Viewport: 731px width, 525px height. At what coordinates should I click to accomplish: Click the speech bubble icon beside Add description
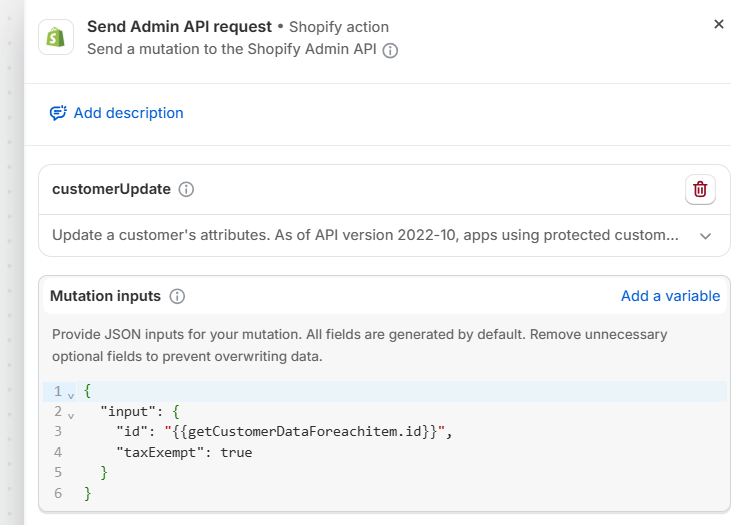coord(58,113)
